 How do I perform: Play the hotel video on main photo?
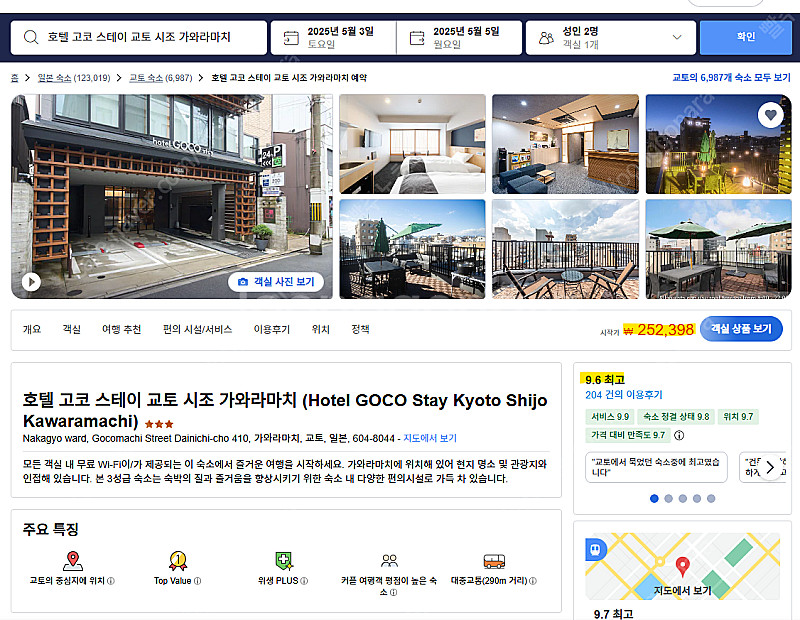pyautogui.click(x=31, y=281)
